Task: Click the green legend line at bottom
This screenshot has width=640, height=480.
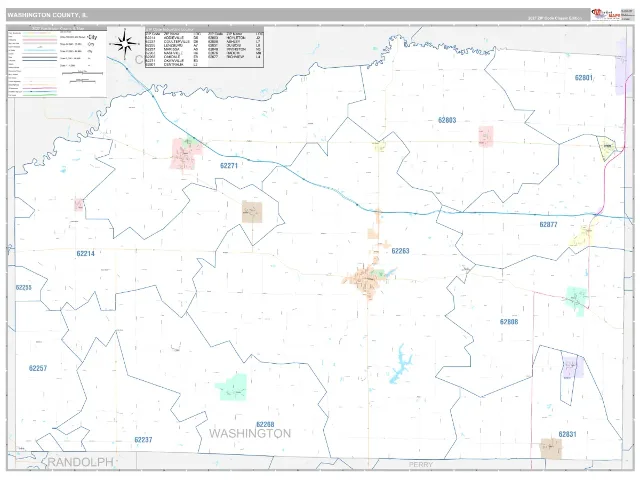Action: click(39, 95)
